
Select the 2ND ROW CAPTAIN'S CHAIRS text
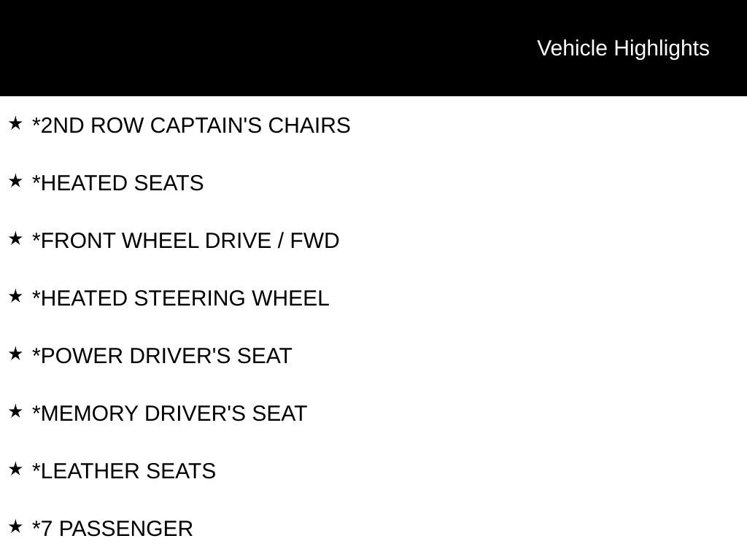(x=191, y=126)
